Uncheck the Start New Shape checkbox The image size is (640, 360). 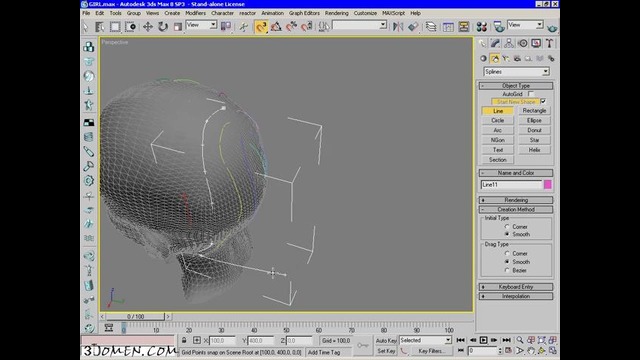click(x=543, y=101)
